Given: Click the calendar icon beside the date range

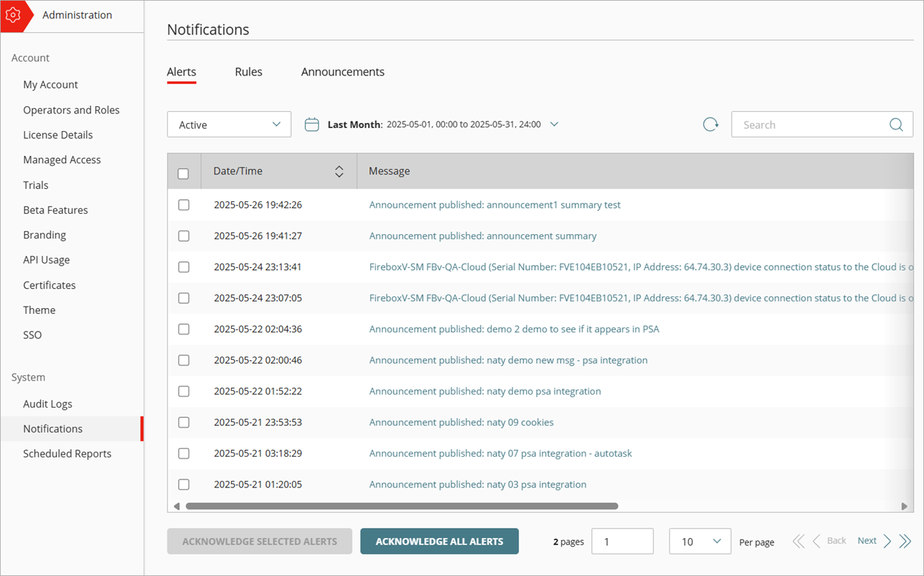Looking at the screenshot, I should 312,124.
